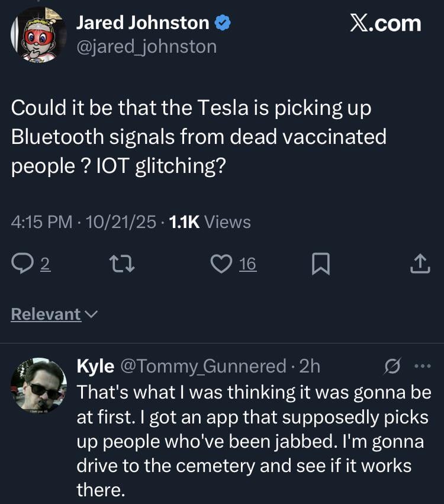444x504 pixels.
Task: Share the tweet via the upload icon
Action: [x=419, y=265]
